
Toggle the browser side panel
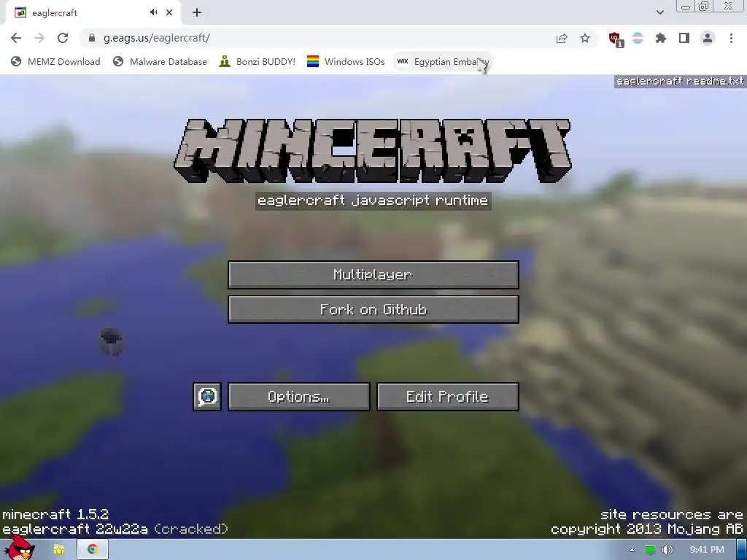684,38
